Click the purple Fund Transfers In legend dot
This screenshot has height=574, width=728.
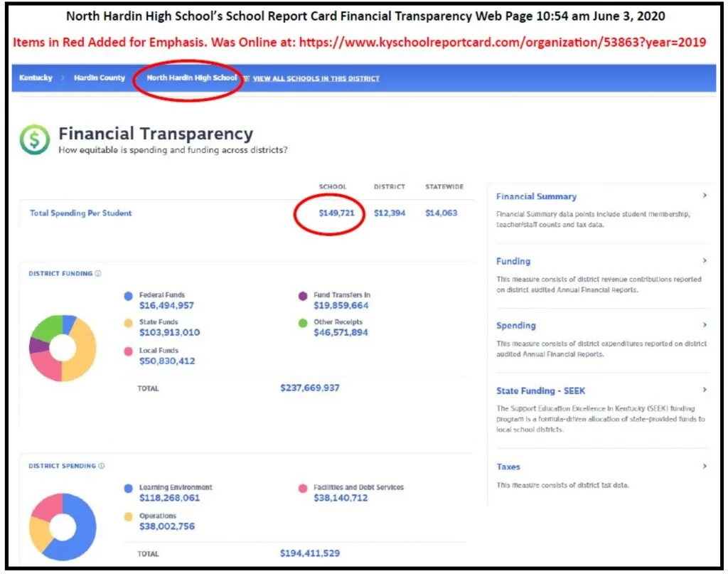pos(303,296)
